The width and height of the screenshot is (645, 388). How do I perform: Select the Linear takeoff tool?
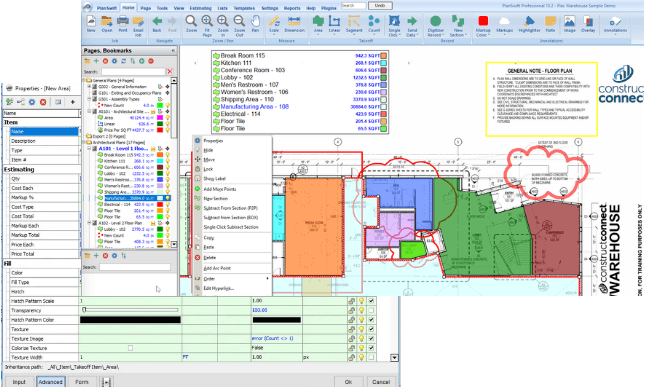tap(334, 21)
